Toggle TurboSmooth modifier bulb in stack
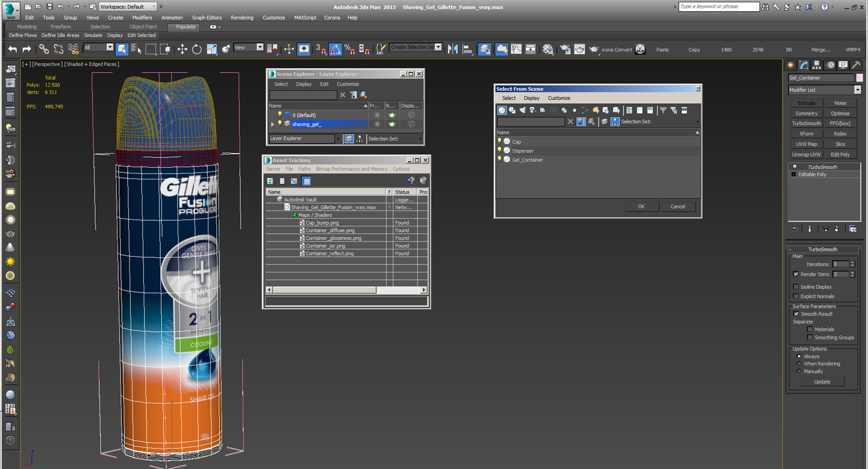 pos(795,167)
